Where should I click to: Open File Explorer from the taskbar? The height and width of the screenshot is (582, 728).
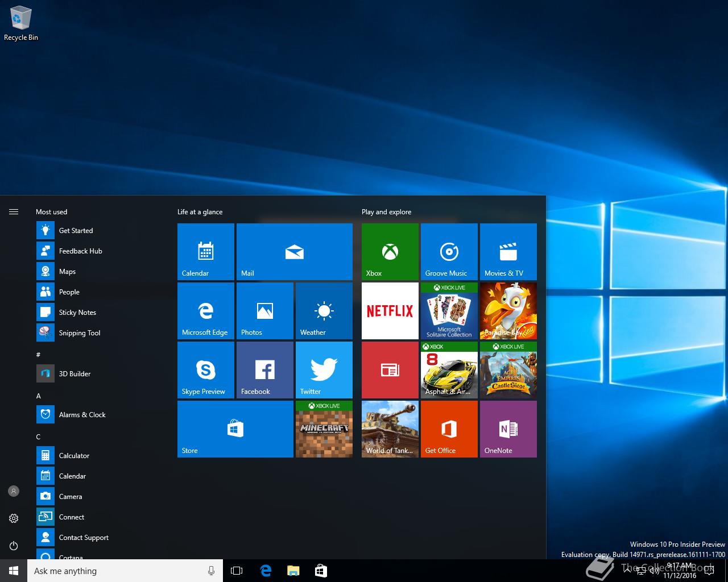pos(293,571)
